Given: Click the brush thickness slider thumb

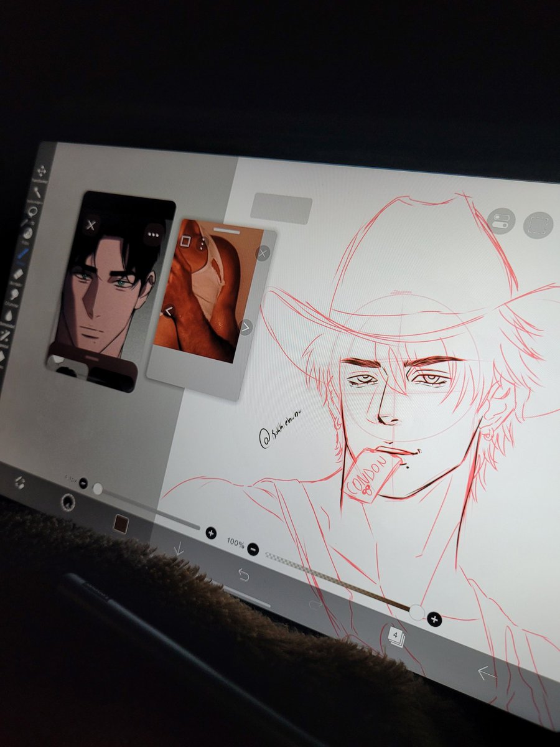Looking at the screenshot, I should [x=98, y=489].
